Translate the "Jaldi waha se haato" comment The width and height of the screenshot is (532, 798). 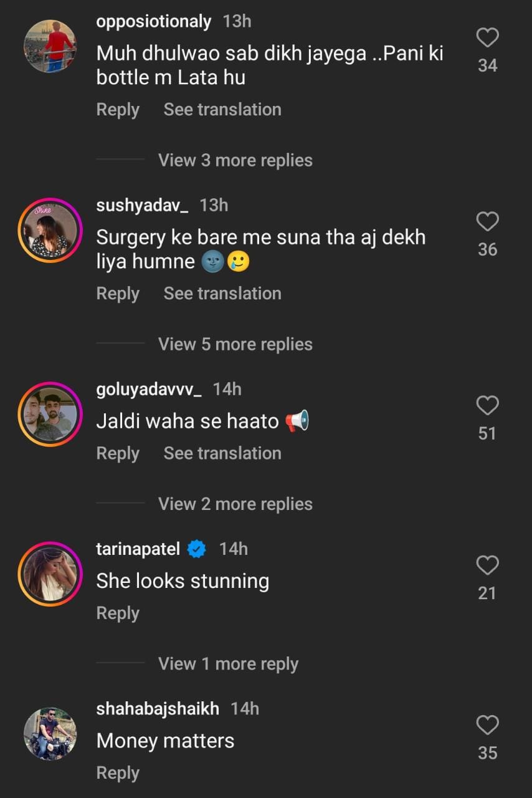pos(222,453)
